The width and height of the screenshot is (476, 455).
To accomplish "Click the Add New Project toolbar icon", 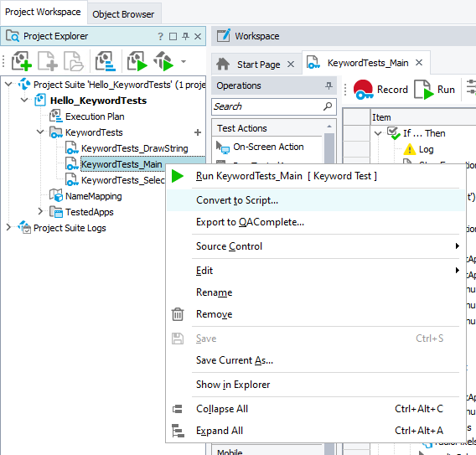I will [21, 61].
